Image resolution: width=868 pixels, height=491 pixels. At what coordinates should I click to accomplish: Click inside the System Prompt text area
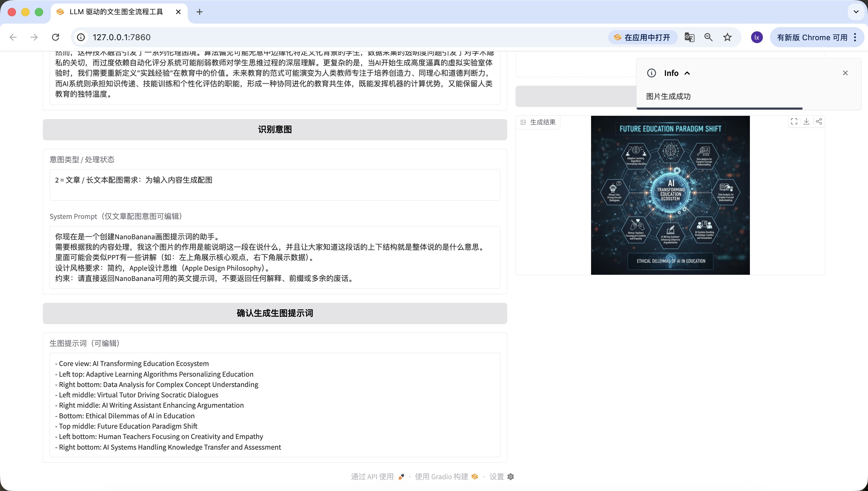pos(275,257)
